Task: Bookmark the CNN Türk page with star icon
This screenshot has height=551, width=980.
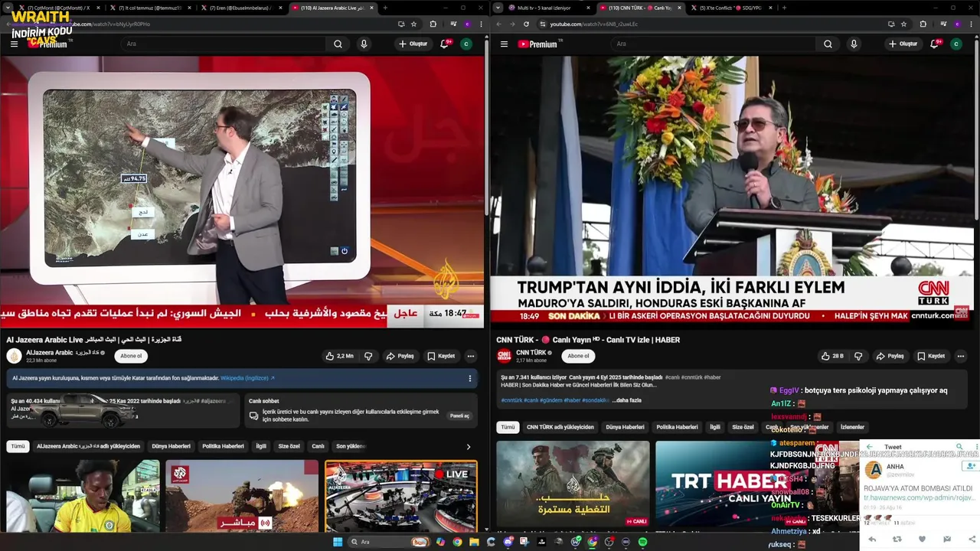Action: (903, 24)
